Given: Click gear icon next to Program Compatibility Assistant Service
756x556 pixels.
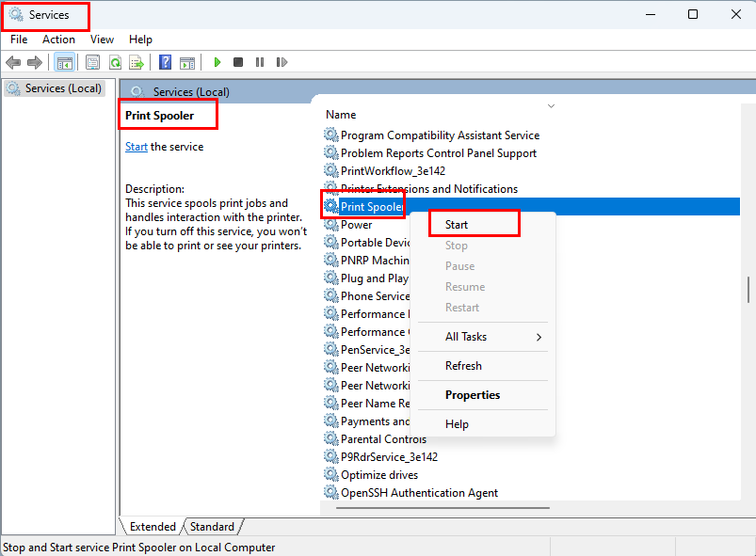Looking at the screenshot, I should [x=330, y=135].
